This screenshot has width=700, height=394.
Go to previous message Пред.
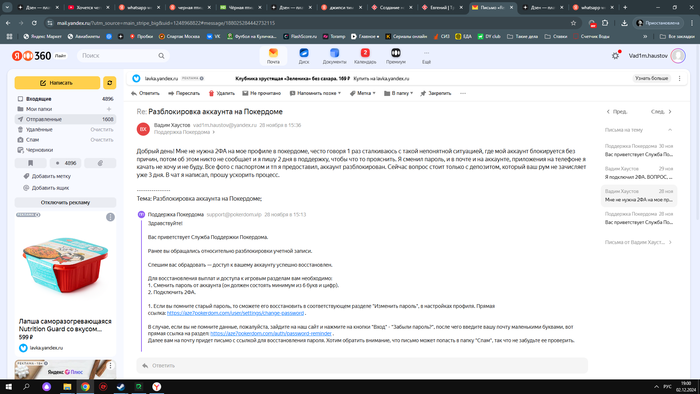pyautogui.click(x=617, y=112)
